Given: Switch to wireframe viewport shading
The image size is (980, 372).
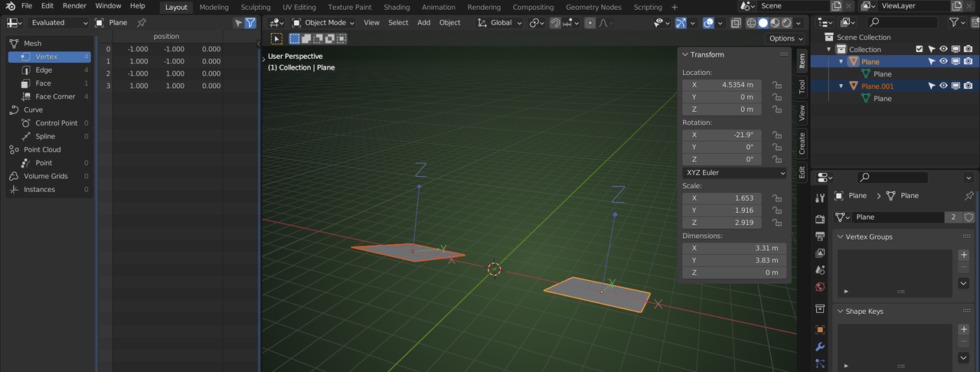Looking at the screenshot, I should pos(751,23).
